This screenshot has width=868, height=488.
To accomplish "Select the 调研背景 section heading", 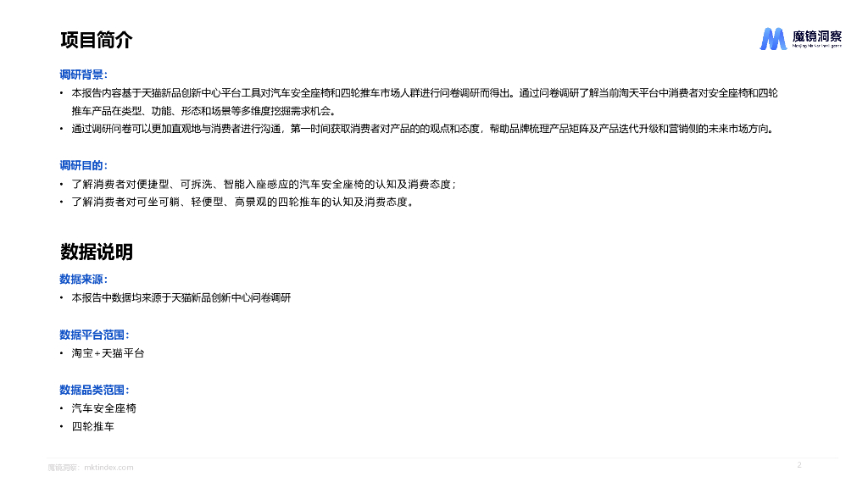I will tap(84, 75).
